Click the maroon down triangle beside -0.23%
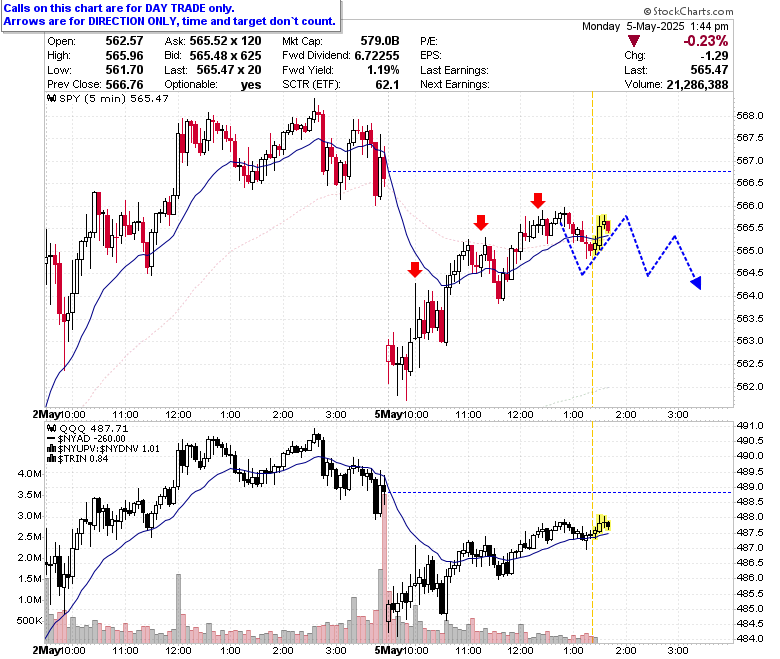Screen dimensions: 780x659 click(634, 41)
